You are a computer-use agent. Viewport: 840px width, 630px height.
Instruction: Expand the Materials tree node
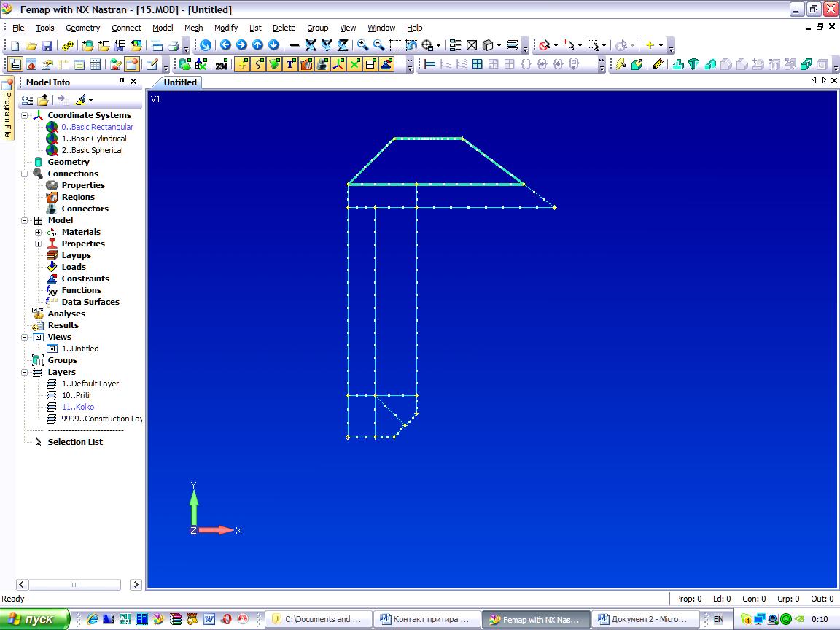tap(39, 232)
